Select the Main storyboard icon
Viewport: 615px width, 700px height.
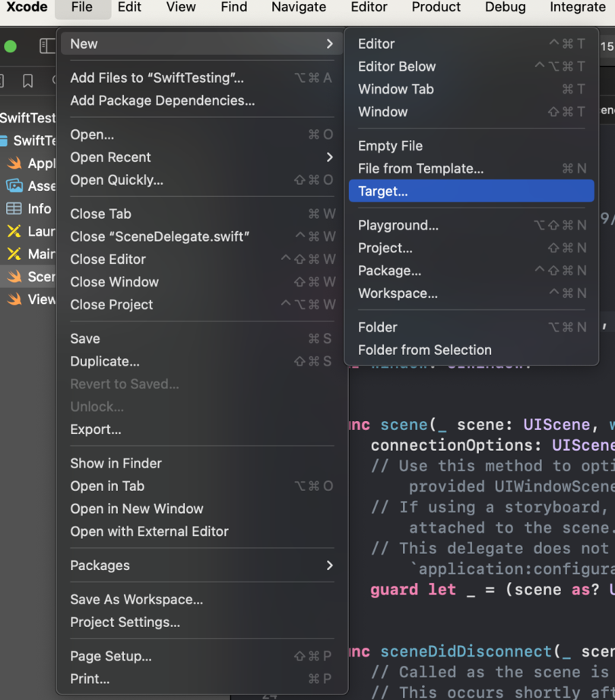pyautogui.click(x=14, y=254)
